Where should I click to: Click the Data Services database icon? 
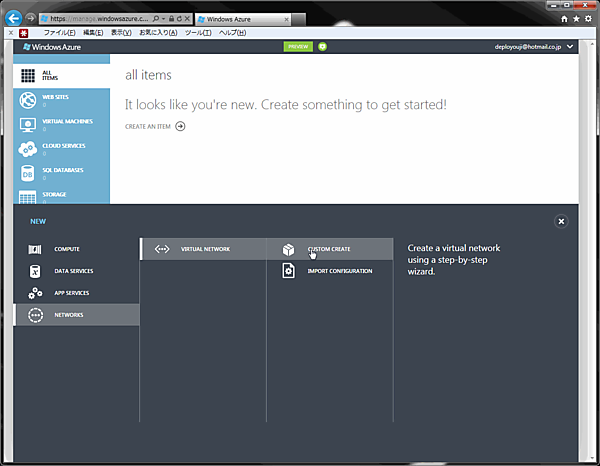(x=35, y=271)
